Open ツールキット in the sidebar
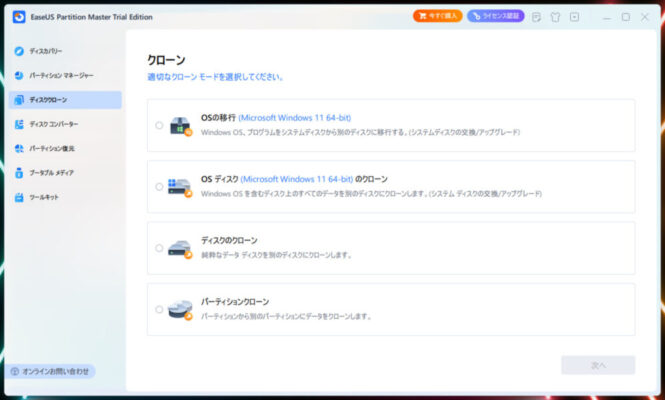Screen dimensions: 665x400 coord(65,197)
